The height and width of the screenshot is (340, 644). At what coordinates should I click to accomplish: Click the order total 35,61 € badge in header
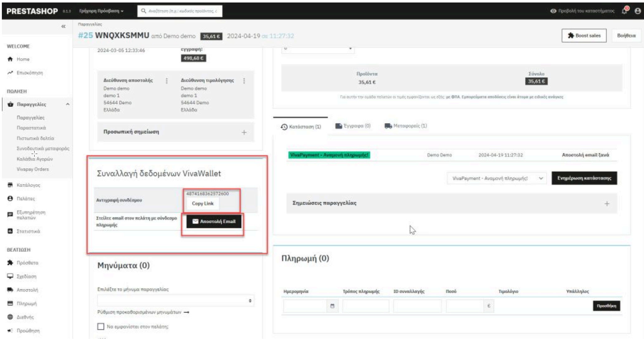point(211,36)
